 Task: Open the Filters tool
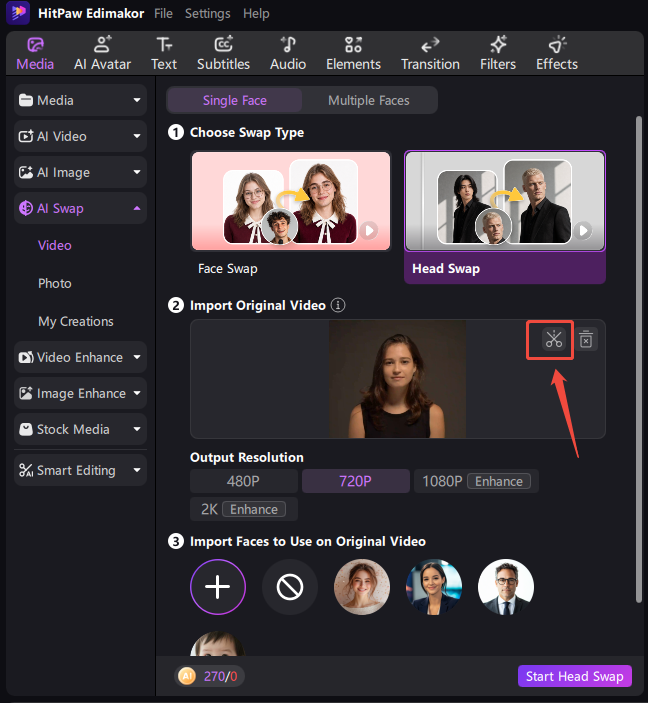tap(498, 54)
